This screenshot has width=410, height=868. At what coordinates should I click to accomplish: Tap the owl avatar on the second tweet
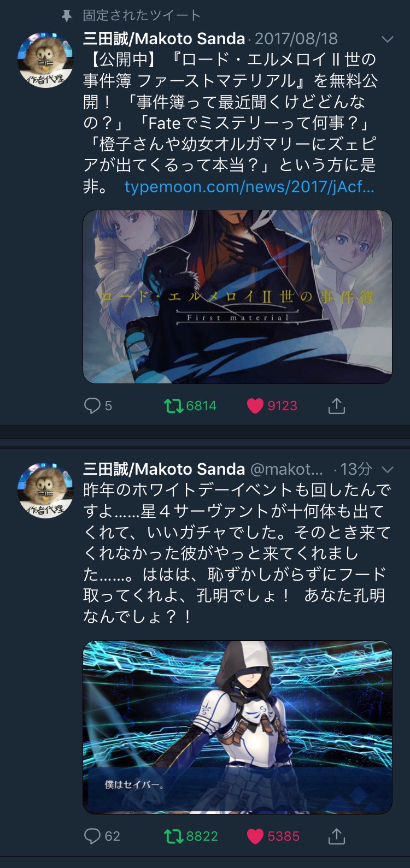(45, 490)
